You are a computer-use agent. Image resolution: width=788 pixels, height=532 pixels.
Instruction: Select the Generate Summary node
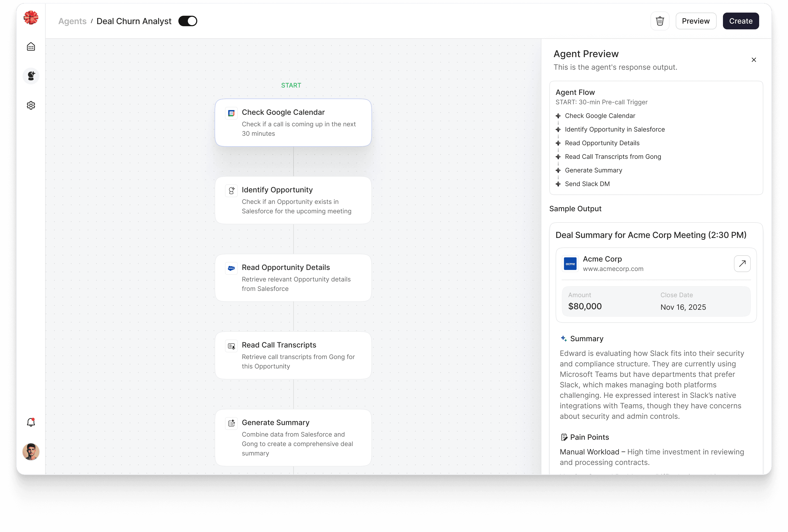(x=293, y=437)
